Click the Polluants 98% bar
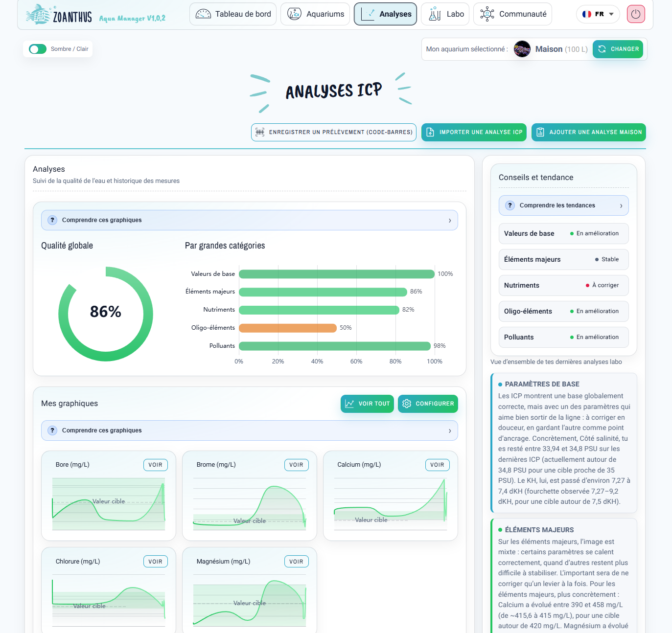The height and width of the screenshot is (633, 672). [x=335, y=346]
